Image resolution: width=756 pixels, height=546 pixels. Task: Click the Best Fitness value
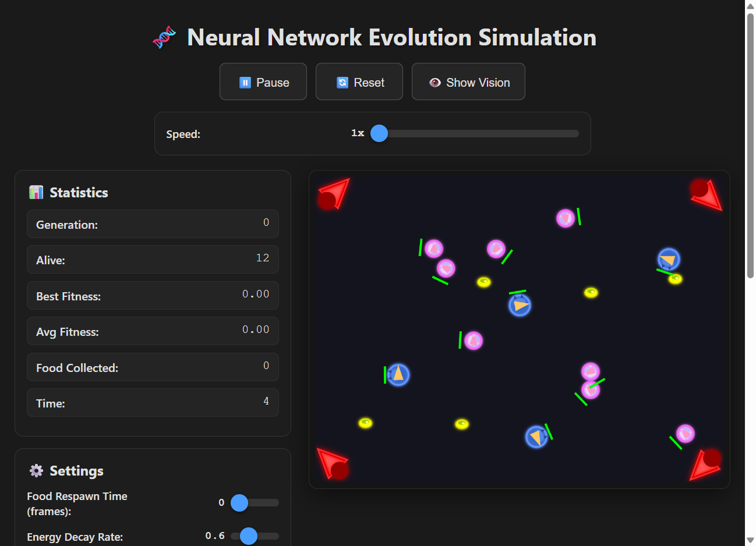pyautogui.click(x=255, y=293)
